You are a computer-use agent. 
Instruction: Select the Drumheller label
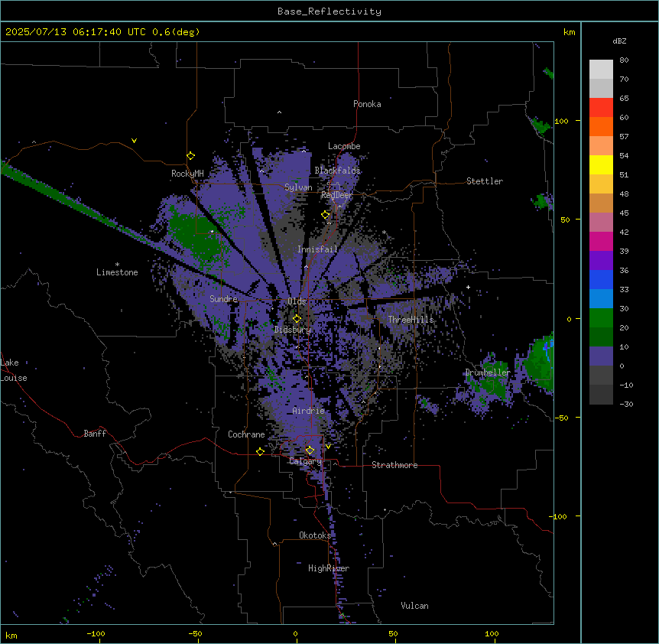pos(488,372)
